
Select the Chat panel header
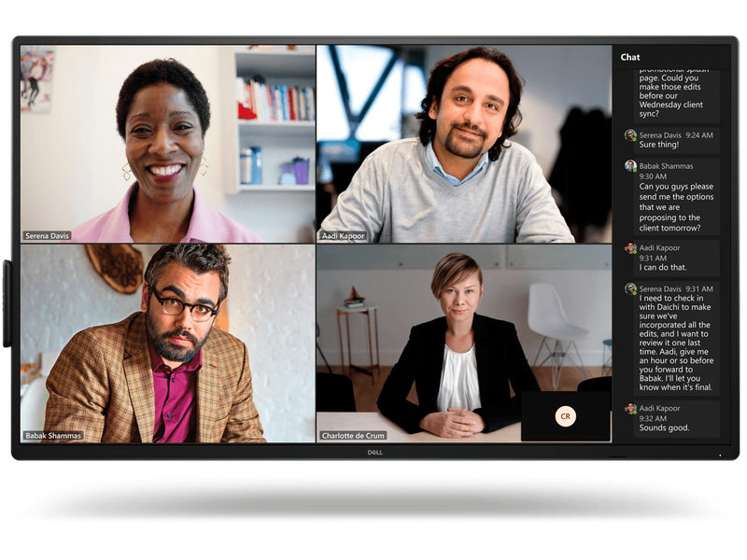coord(631,57)
